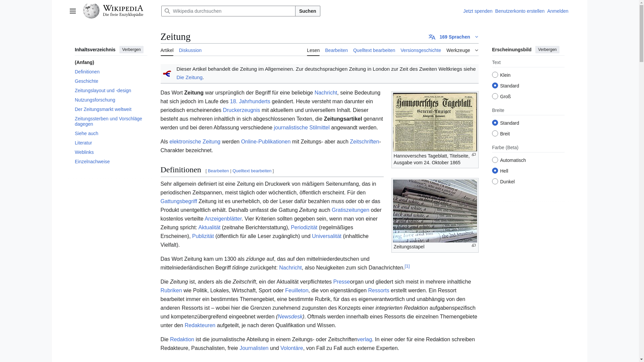644x362 pixels.
Task: Open the Druckerzeugnis link
Action: click(x=241, y=110)
